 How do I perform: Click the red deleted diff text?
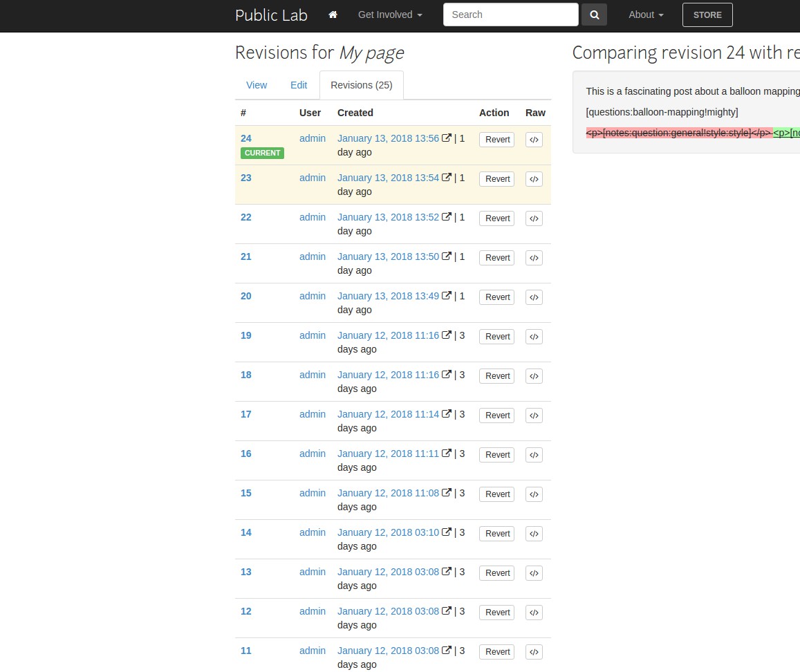[678, 133]
